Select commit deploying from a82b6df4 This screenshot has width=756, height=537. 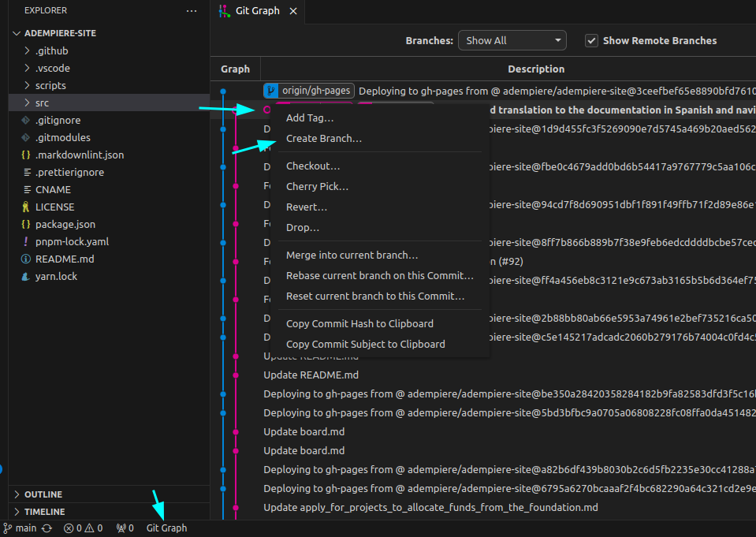click(483, 469)
